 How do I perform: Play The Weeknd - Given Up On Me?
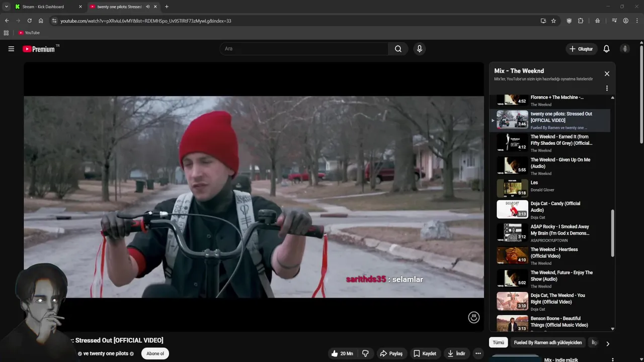[551, 166]
